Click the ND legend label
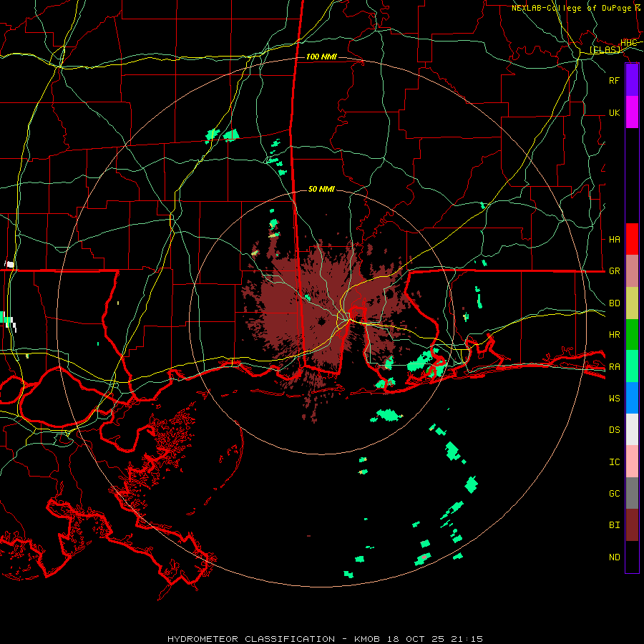This screenshot has height=644, width=644. tap(614, 557)
